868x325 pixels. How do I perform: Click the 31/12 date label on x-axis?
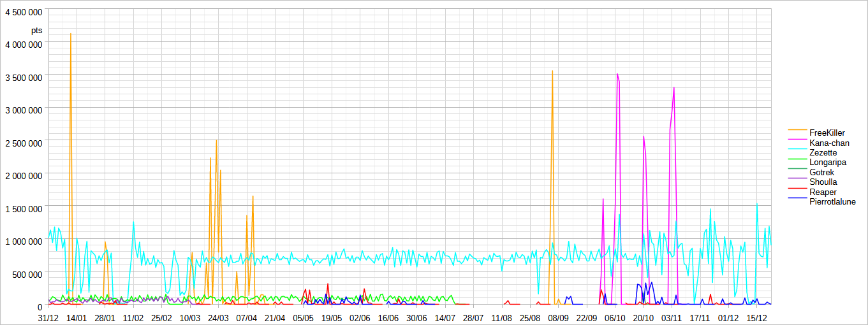tap(48, 317)
